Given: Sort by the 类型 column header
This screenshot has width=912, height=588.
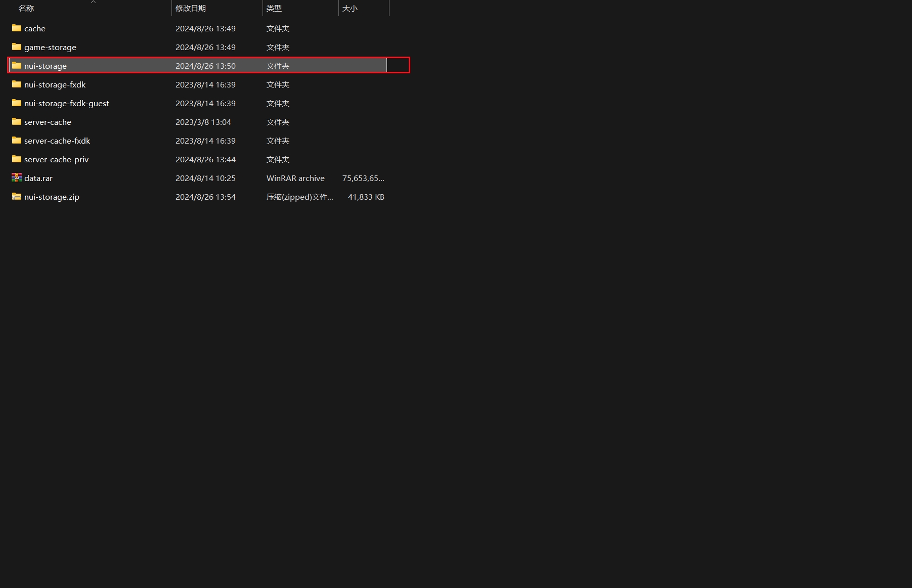Looking at the screenshot, I should click(x=274, y=9).
